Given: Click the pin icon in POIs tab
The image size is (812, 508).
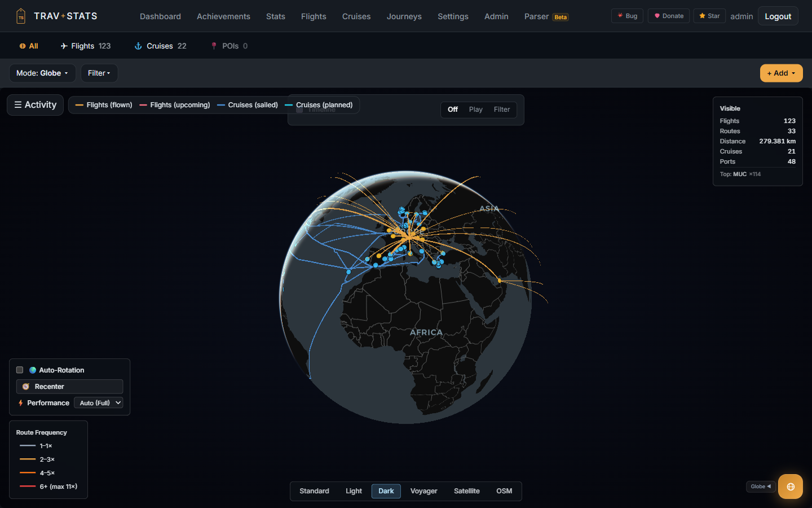Looking at the screenshot, I should [214, 46].
